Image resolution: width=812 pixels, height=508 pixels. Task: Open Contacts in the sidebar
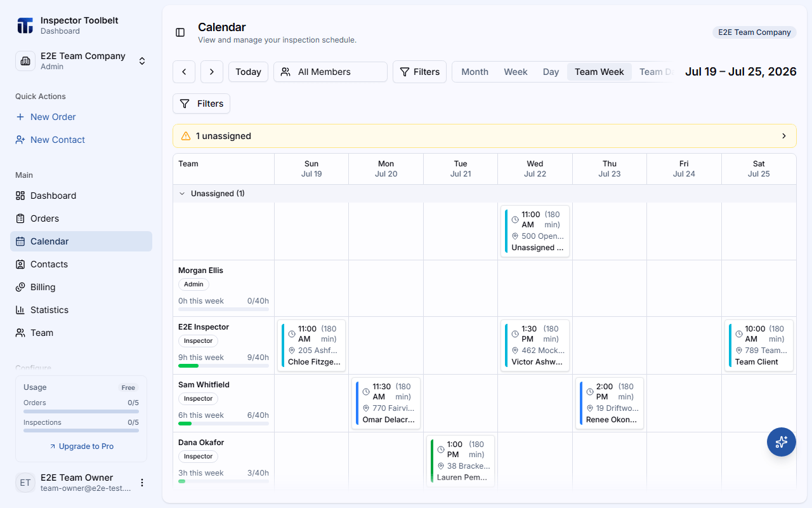point(81,264)
